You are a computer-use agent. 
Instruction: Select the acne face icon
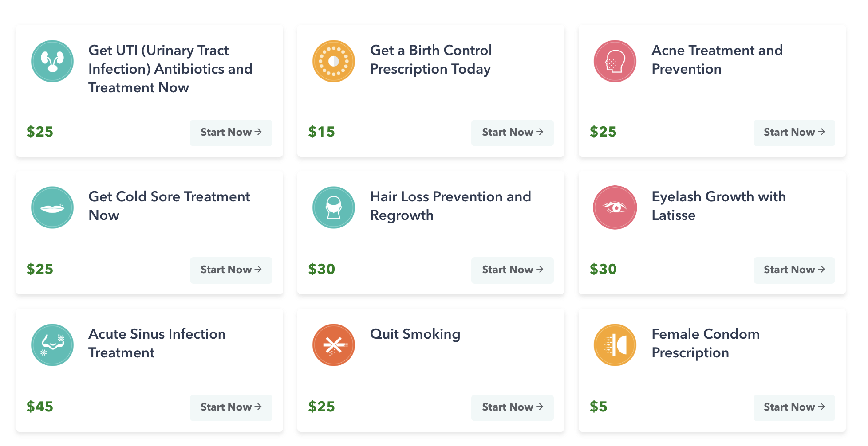[x=615, y=61]
